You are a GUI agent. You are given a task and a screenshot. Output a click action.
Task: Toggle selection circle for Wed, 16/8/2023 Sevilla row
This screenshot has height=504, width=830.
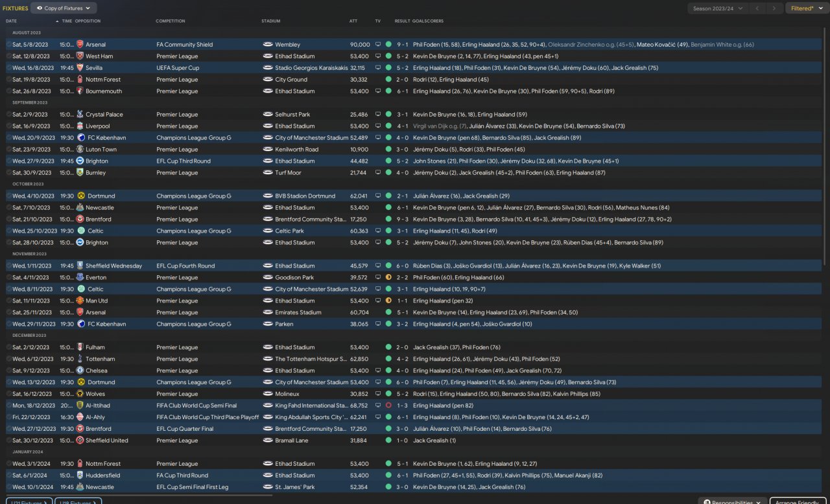[x=9, y=68]
